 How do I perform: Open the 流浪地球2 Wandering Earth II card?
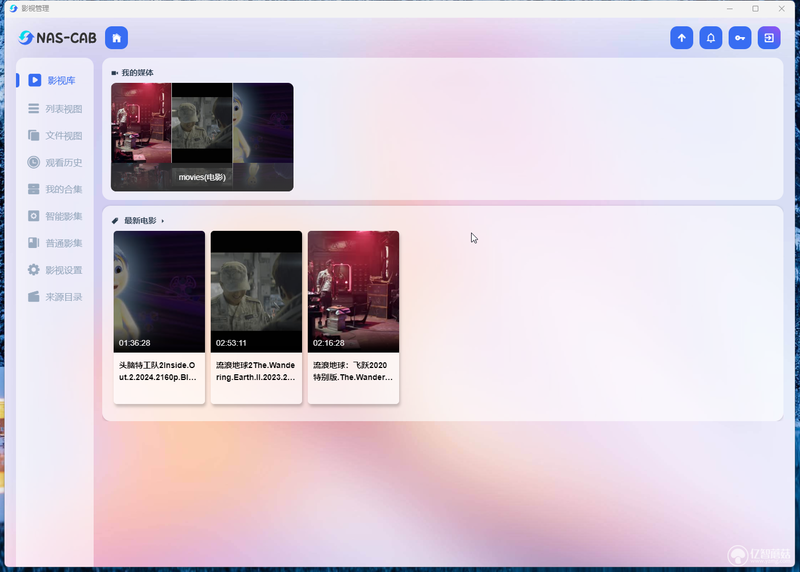click(x=256, y=317)
